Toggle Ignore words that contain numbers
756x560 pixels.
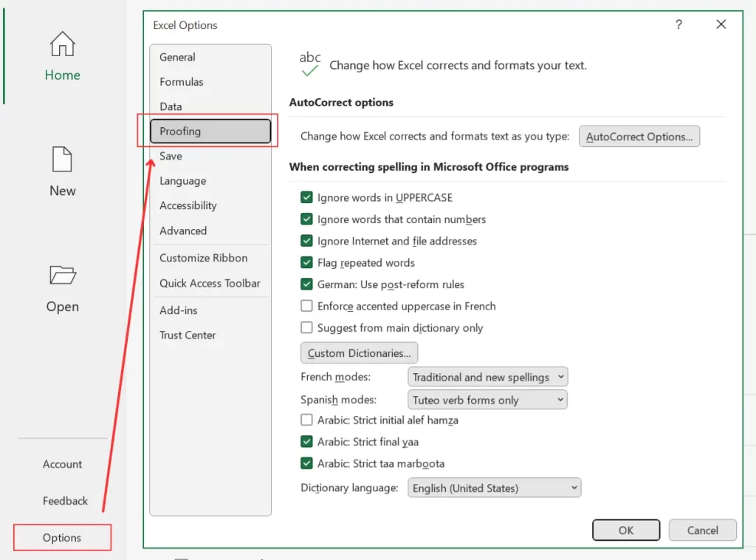[x=306, y=219]
